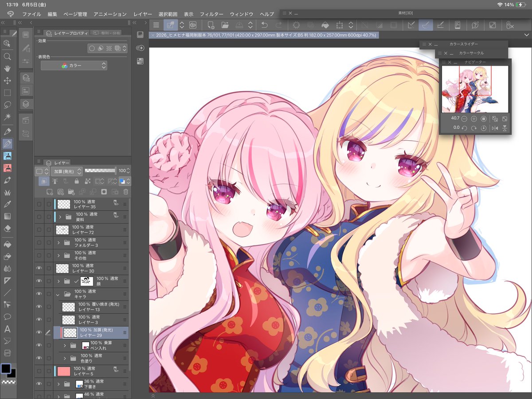Viewport: 532px width, 399px height.
Task: Zoom in in the Navigator panel
Action: pos(474,119)
